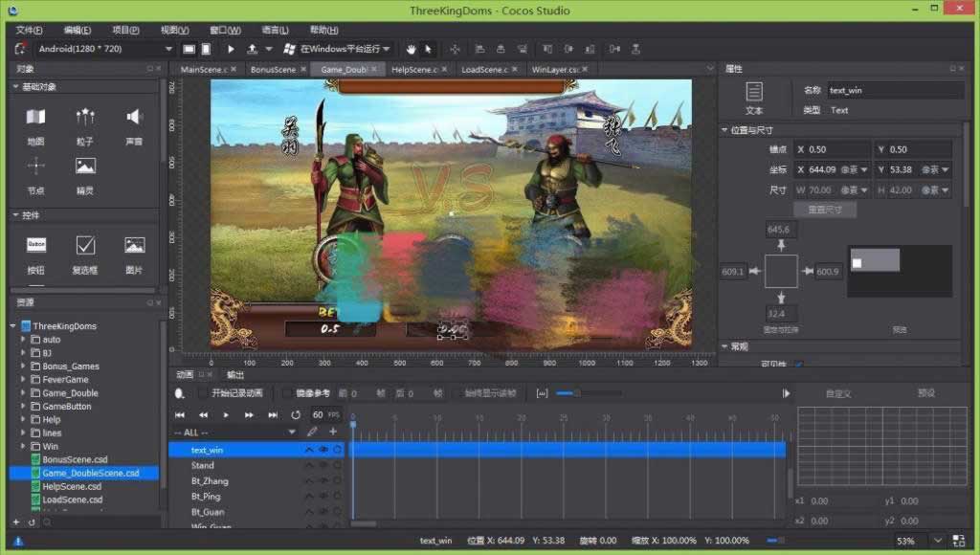Open the -- ALL -- animation dropdown
The height and width of the screenshot is (555, 980).
(x=234, y=433)
